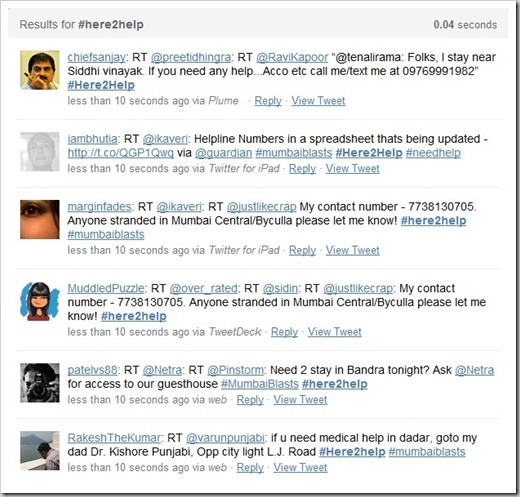520x497 pixels.
Task: Reply to MuddledPuzzle's tweet
Action: click(284, 332)
